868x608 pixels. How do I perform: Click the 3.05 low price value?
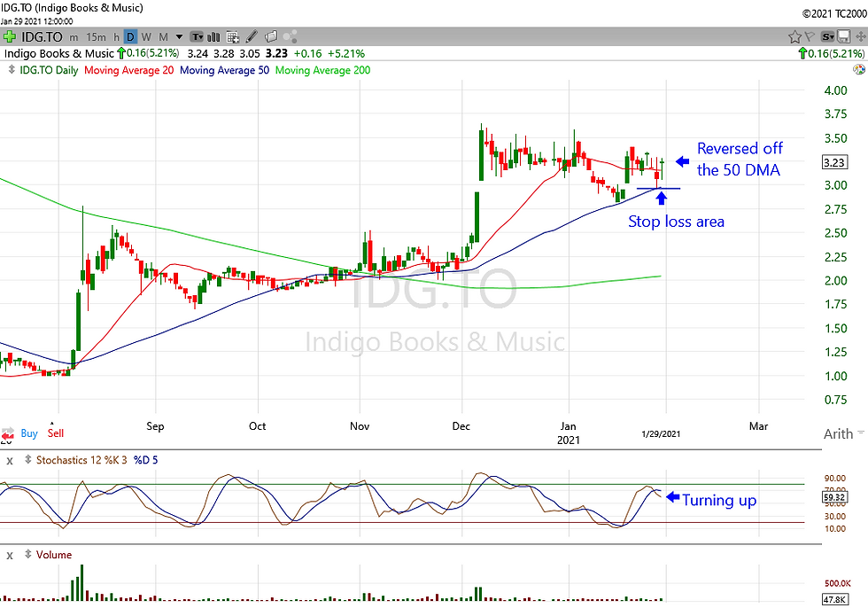(250, 54)
